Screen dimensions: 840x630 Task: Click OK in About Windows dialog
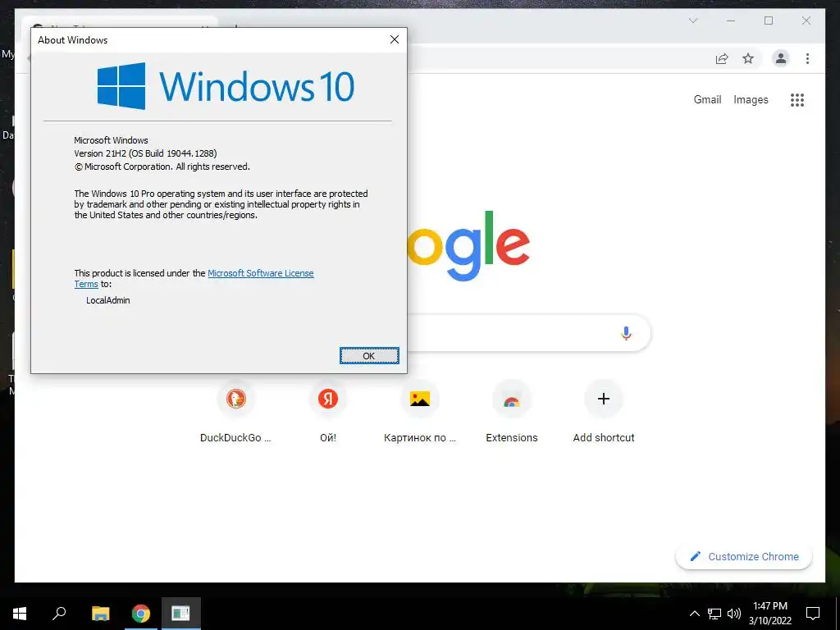[x=369, y=356]
